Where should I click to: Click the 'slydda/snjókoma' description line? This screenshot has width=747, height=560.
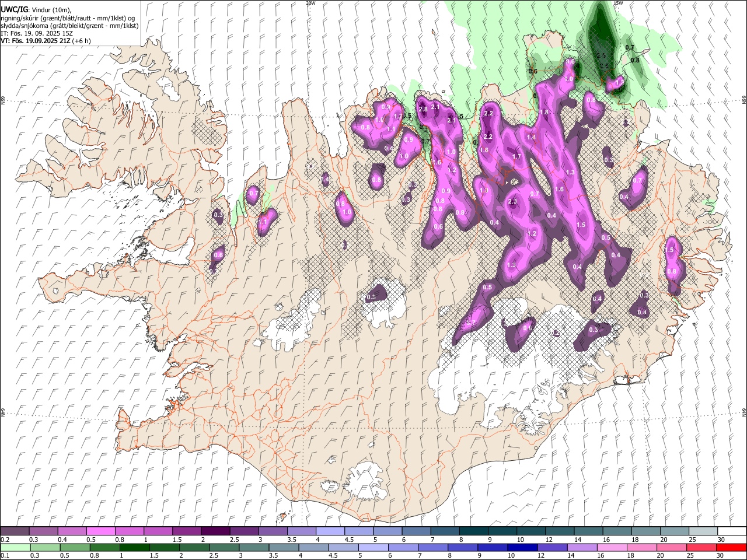(x=69, y=26)
